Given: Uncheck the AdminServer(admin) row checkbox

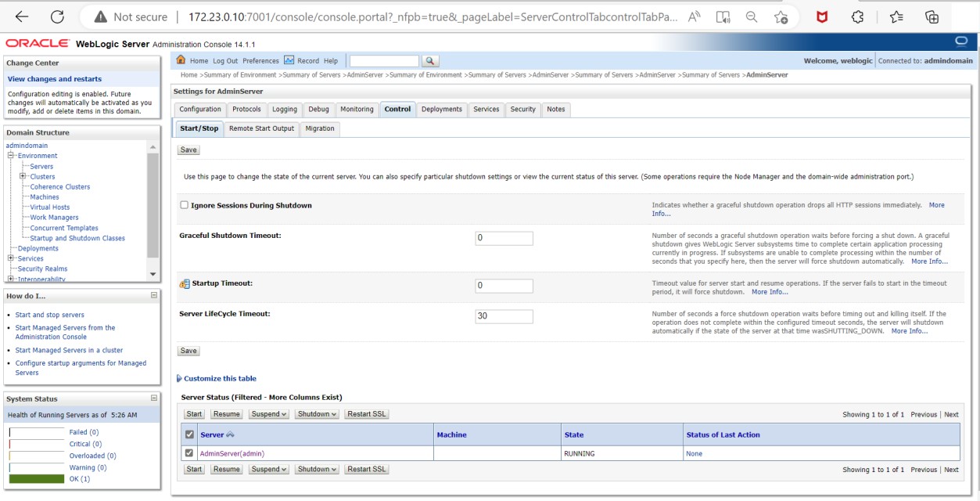Looking at the screenshot, I should point(188,453).
